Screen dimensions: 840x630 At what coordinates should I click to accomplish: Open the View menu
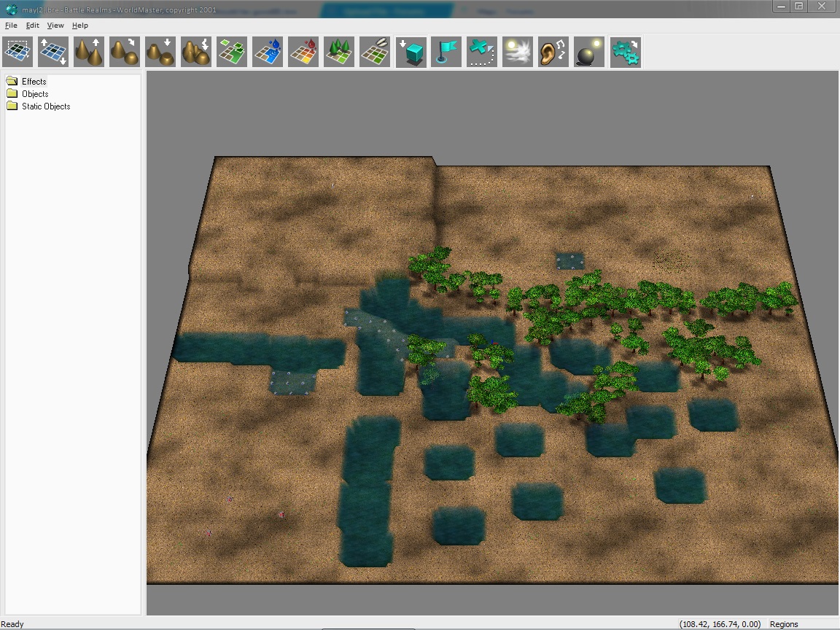tap(55, 26)
